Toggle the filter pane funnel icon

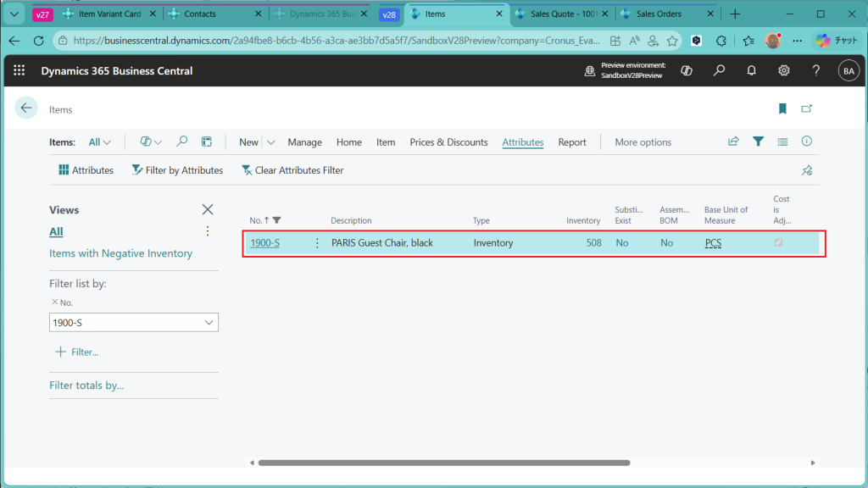[x=758, y=141]
